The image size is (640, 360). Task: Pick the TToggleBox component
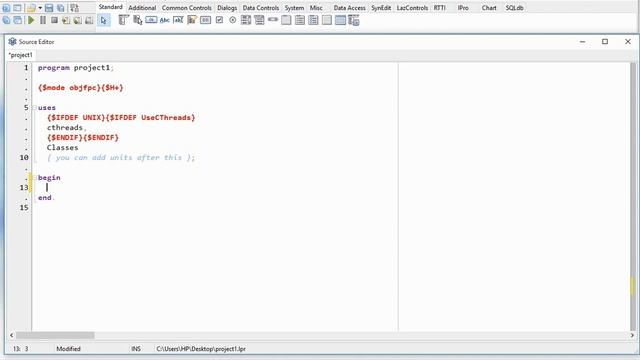pos(205,20)
